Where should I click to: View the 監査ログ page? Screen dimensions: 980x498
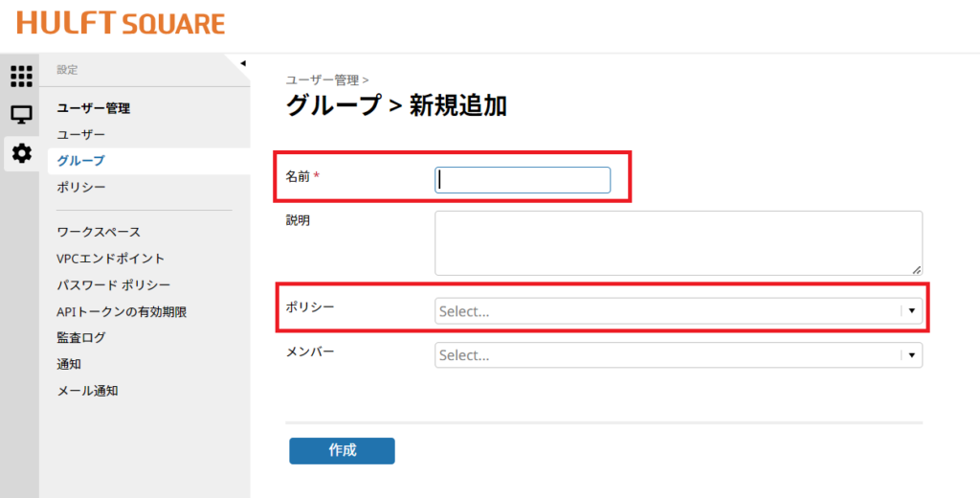pyautogui.click(x=80, y=337)
